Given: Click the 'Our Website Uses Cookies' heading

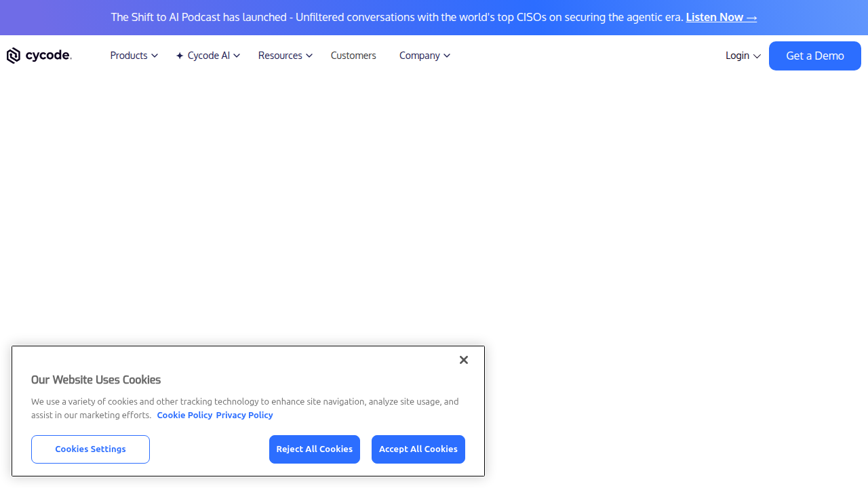Looking at the screenshot, I should (96, 380).
